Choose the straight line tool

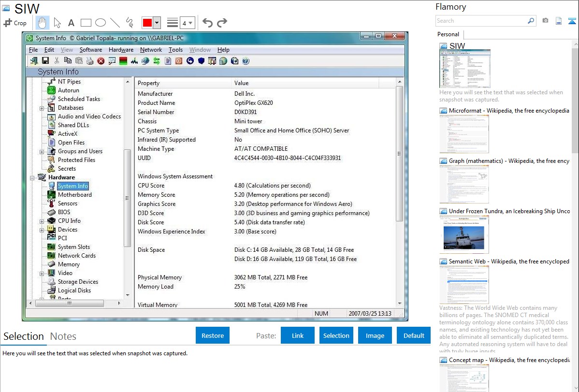(x=115, y=23)
